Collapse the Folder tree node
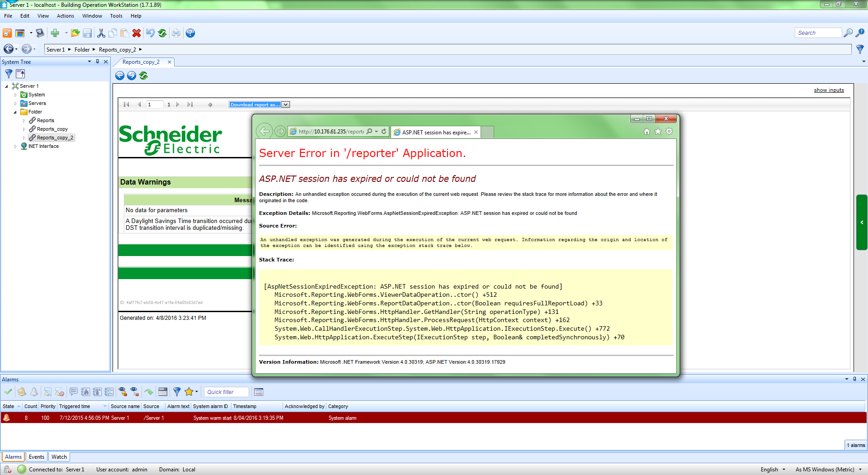 (x=15, y=112)
